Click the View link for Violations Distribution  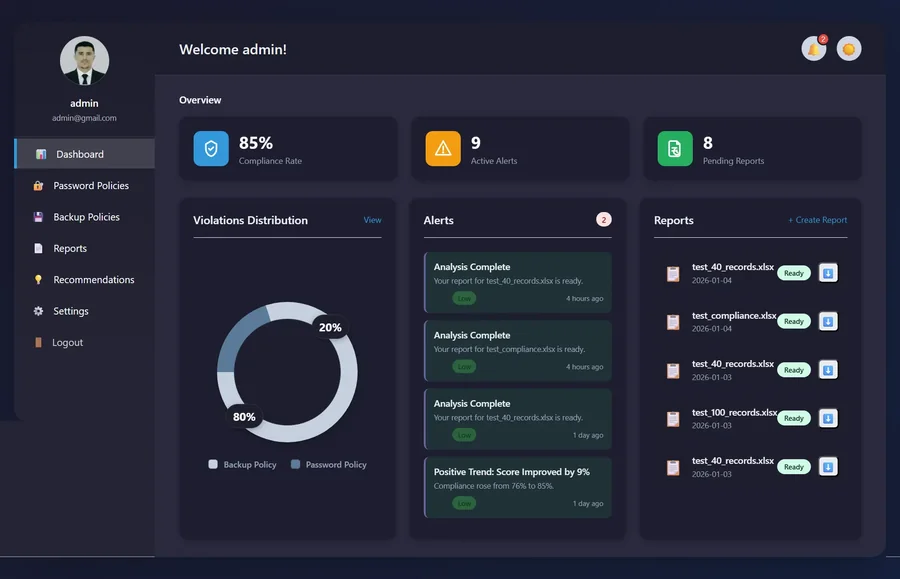pyautogui.click(x=373, y=220)
